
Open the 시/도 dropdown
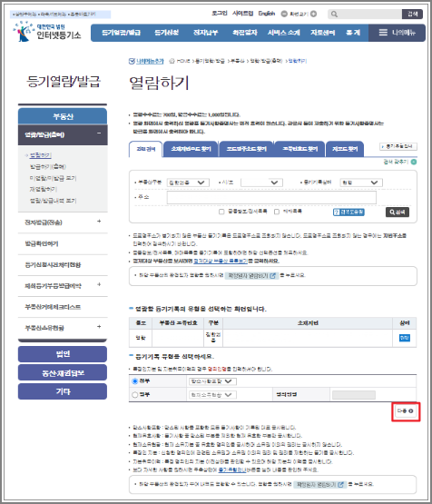coord(261,183)
